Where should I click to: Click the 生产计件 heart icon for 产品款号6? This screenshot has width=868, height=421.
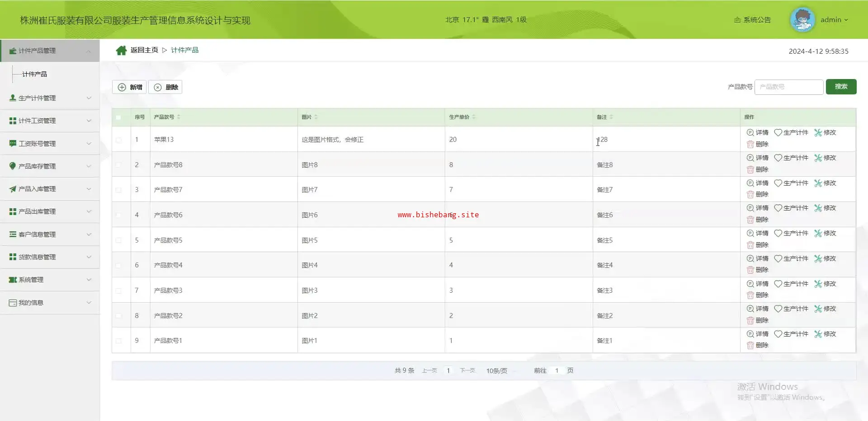click(x=778, y=208)
